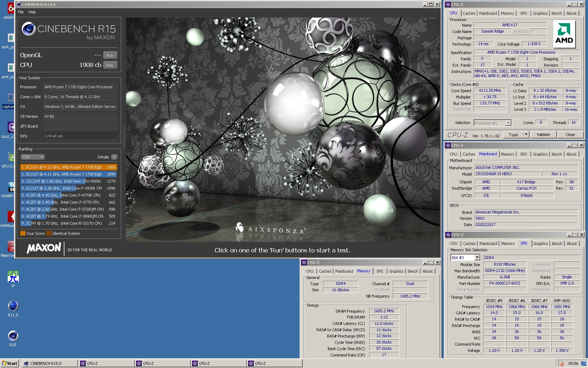This screenshot has width=588, height=368.
Task: Click the Identical System swatch
Action: tap(49, 233)
